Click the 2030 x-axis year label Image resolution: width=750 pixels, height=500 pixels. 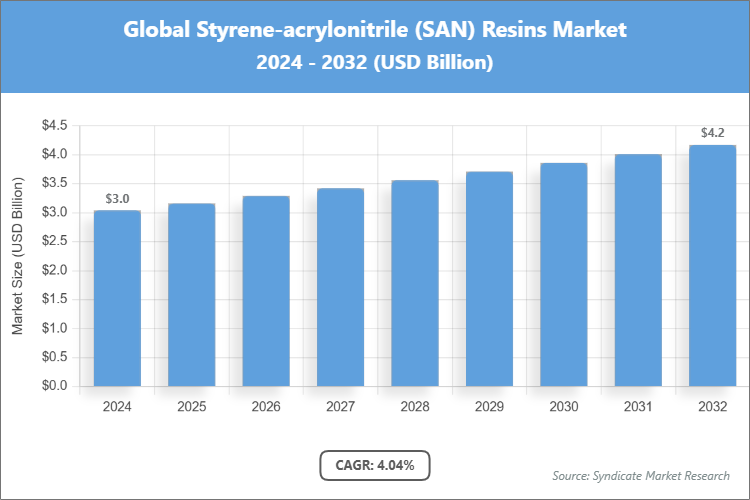pyautogui.click(x=563, y=407)
